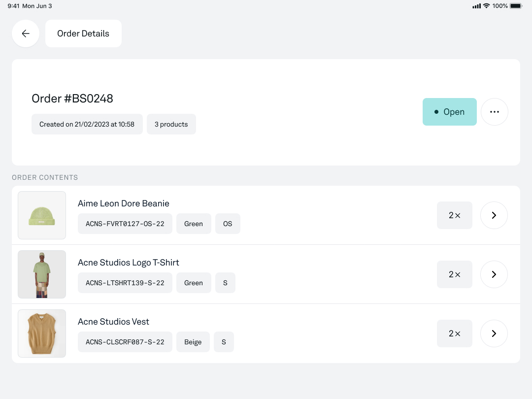
Task: Open Acne Studios Logo T-Shirt details chevron
Action: tap(494, 274)
